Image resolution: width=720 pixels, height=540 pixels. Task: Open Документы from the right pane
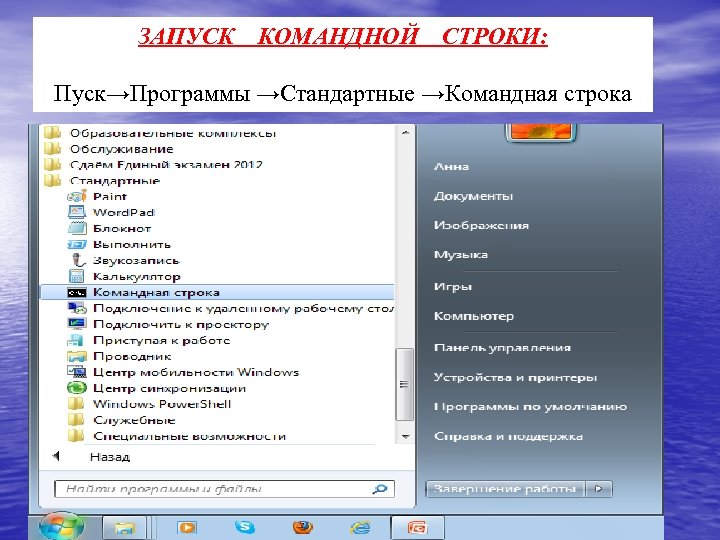click(x=473, y=196)
